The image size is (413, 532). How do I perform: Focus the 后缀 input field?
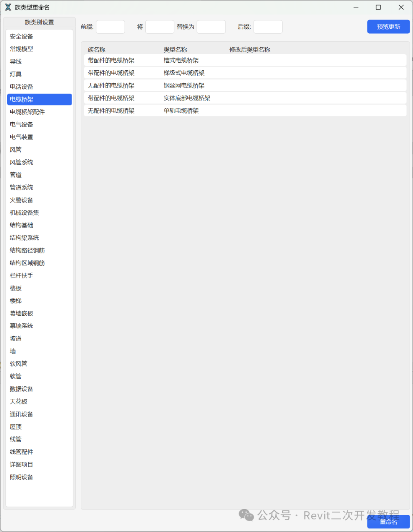268,27
